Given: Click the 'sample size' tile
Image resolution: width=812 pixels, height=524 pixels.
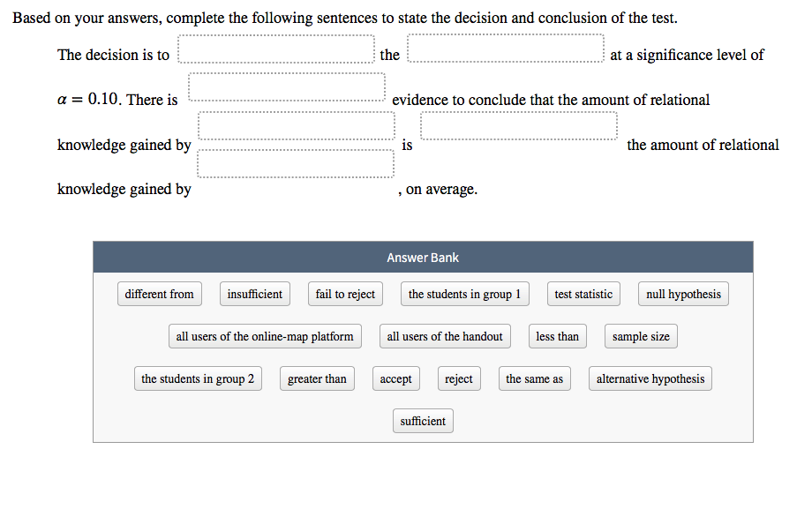Looking at the screenshot, I should coord(641,337).
